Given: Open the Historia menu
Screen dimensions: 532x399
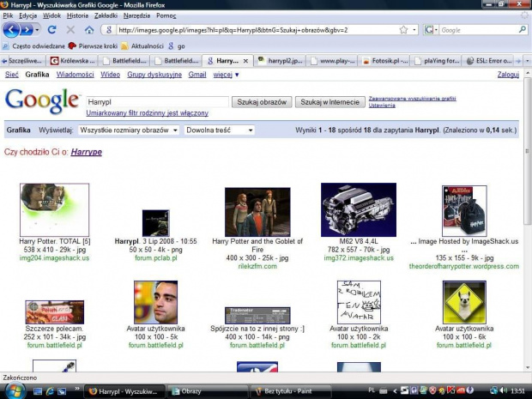Looking at the screenshot, I should click(x=77, y=15).
